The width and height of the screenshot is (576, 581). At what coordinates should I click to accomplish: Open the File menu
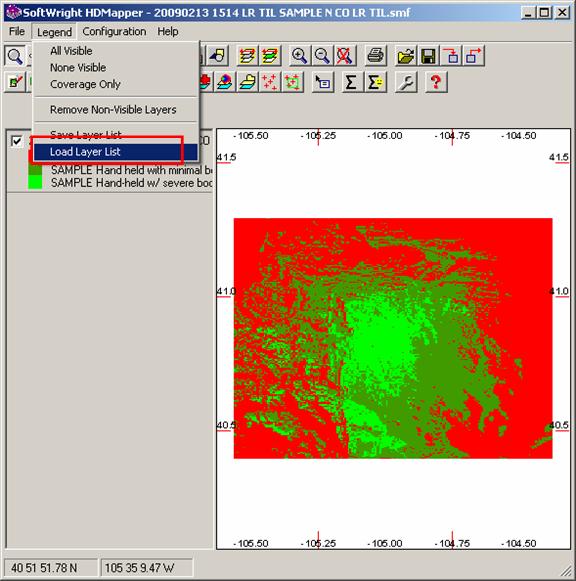pos(17,31)
